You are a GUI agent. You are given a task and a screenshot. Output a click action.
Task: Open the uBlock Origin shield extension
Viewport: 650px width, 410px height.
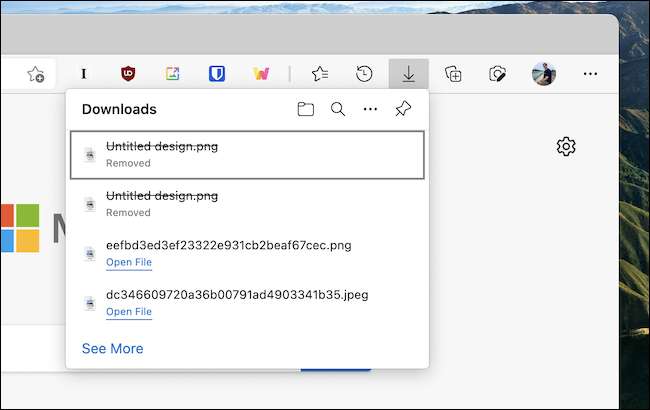pyautogui.click(x=128, y=74)
